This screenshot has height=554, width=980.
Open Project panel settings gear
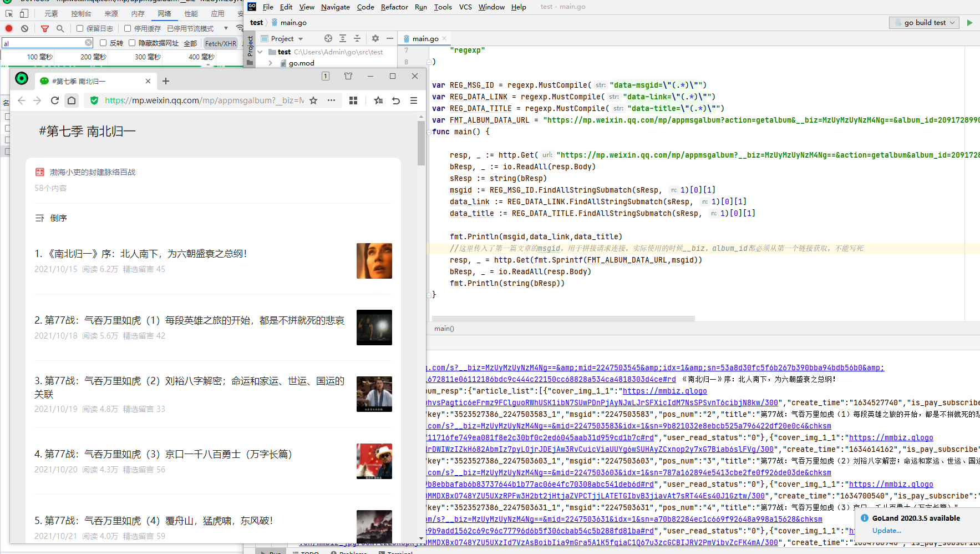(375, 38)
